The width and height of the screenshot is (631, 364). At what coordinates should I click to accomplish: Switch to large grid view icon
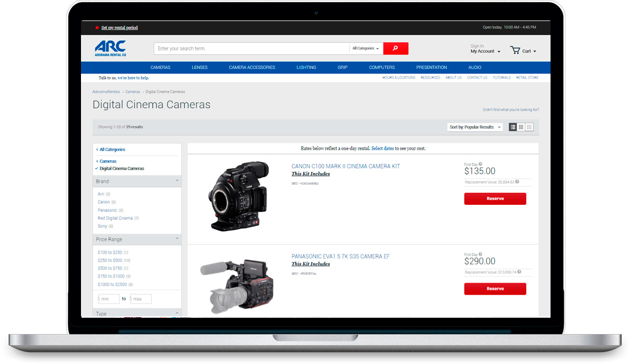click(521, 127)
